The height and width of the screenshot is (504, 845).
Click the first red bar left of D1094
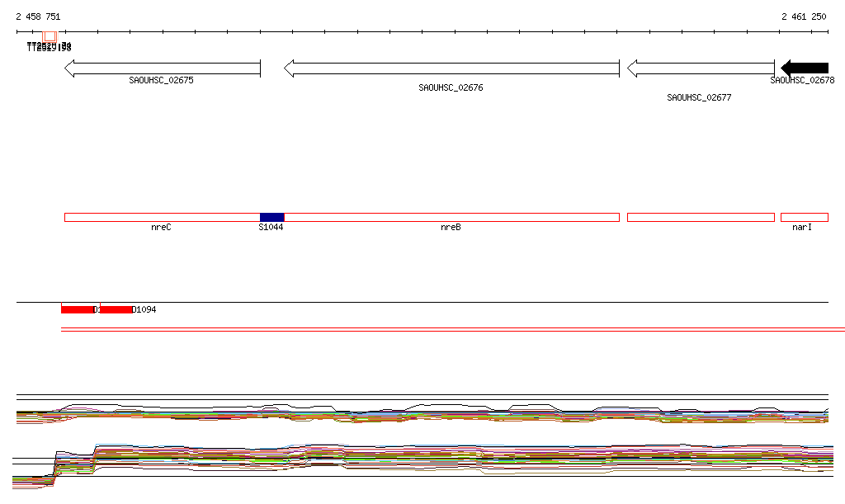click(77, 309)
